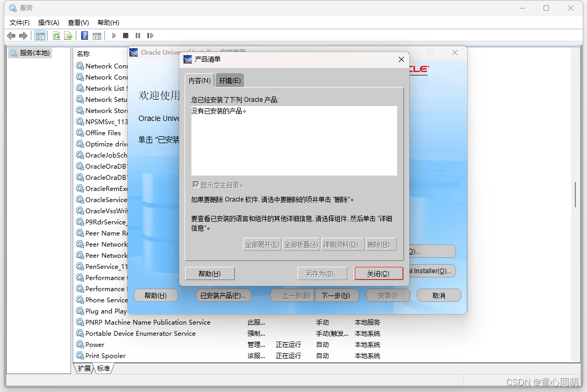Open the 文件(F) menu

19,22
